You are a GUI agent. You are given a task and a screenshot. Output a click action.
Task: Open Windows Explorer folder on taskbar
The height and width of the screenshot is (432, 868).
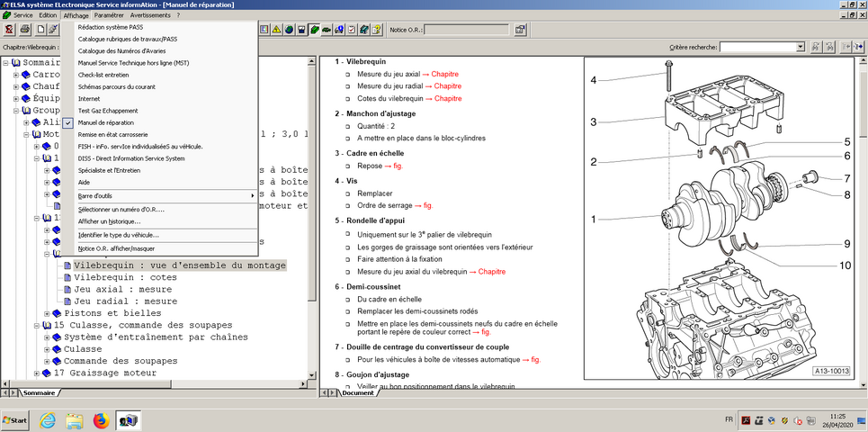[75, 421]
